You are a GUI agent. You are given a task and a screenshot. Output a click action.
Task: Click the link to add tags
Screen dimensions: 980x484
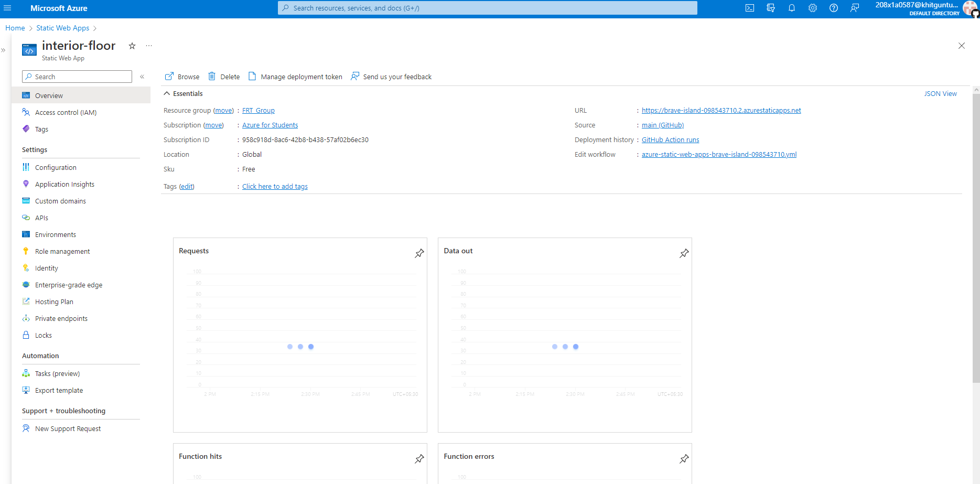click(274, 186)
